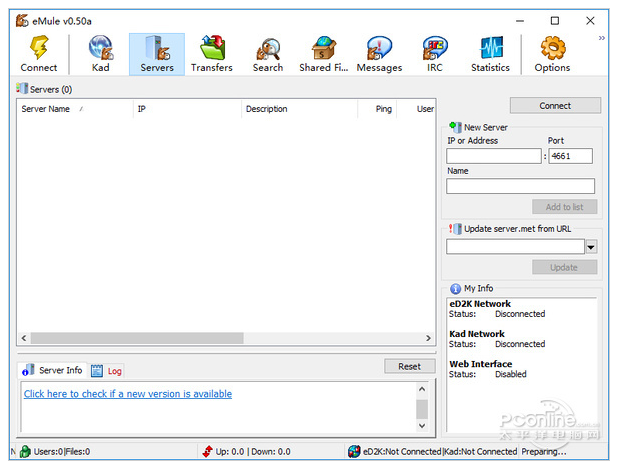The image size is (621, 464).
Task: Click the server list left scroll arrow
Action: [x=24, y=338]
